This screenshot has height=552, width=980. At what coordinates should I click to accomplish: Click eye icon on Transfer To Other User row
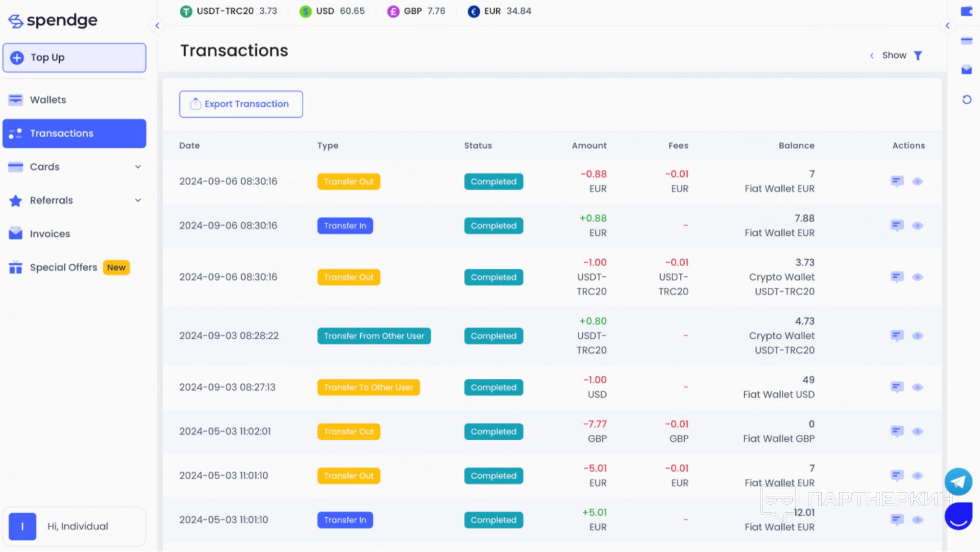pyautogui.click(x=917, y=387)
